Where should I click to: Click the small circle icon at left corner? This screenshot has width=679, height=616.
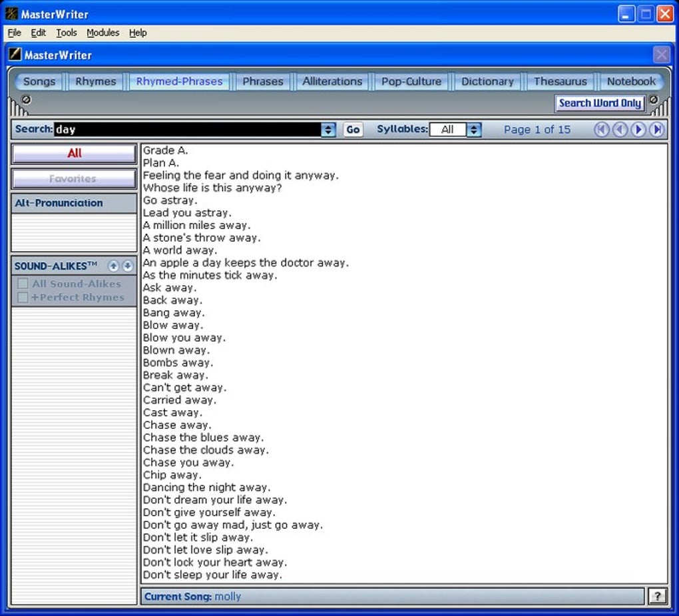point(27,100)
